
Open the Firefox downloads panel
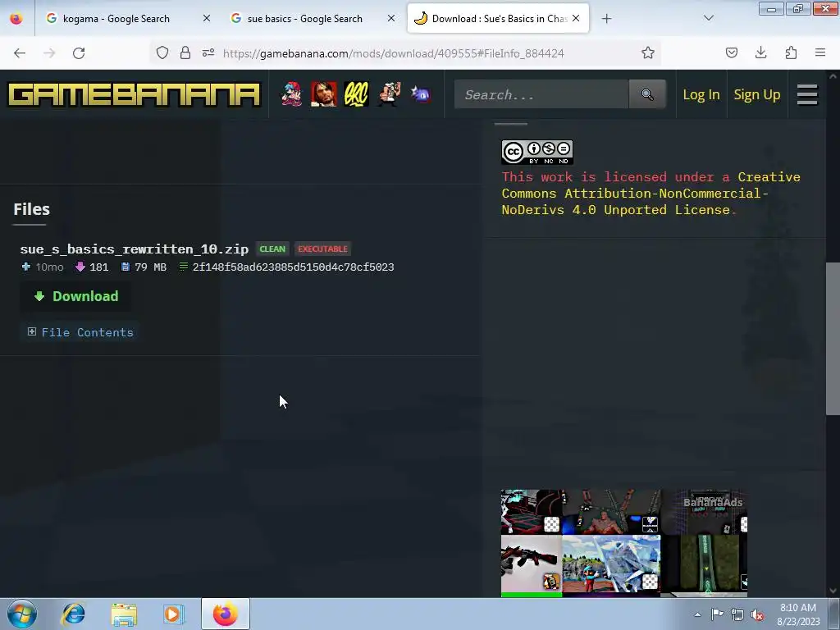760,53
